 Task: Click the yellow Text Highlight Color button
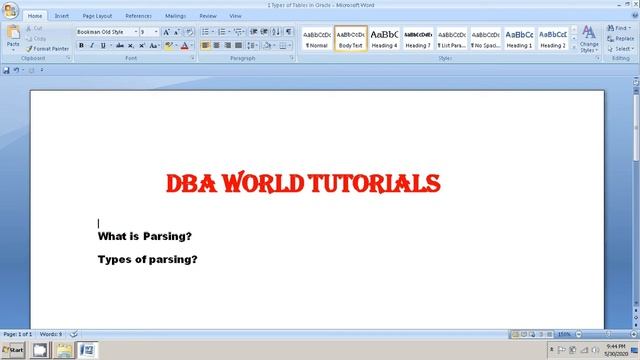pos(169,45)
